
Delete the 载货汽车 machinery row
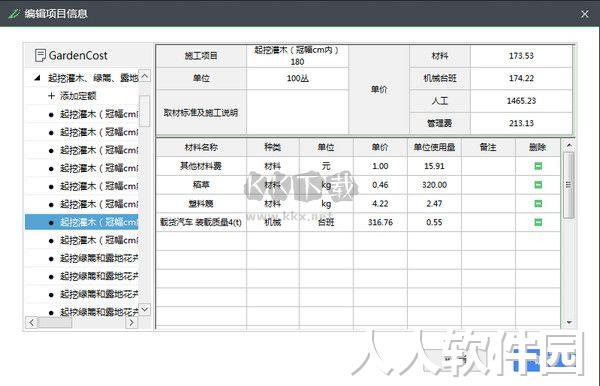coord(538,222)
